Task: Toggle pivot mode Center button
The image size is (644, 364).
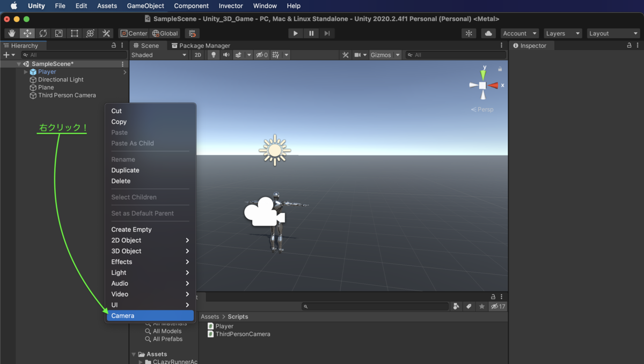Action: [134, 33]
